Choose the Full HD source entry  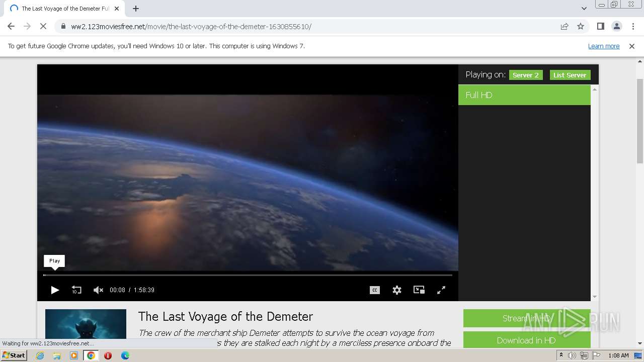tap(524, 95)
